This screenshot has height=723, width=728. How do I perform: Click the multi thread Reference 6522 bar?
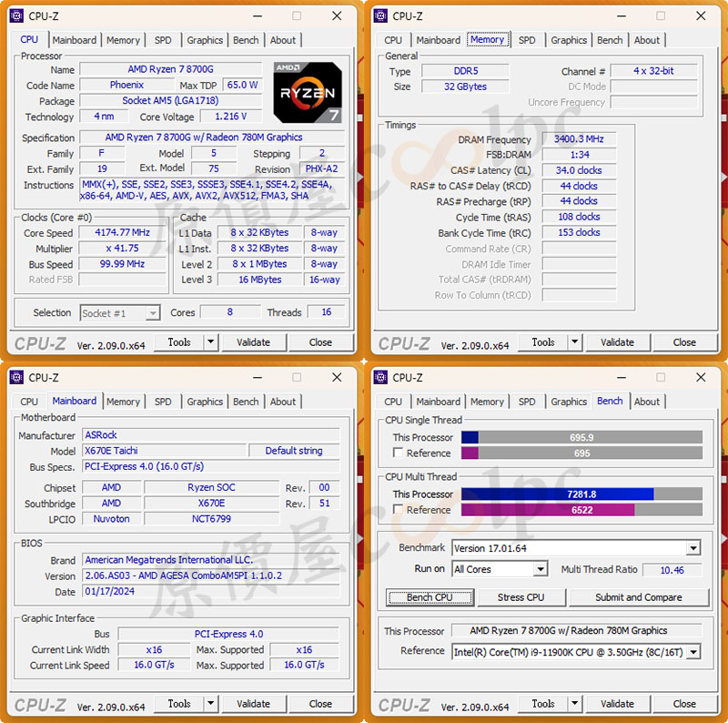click(581, 510)
